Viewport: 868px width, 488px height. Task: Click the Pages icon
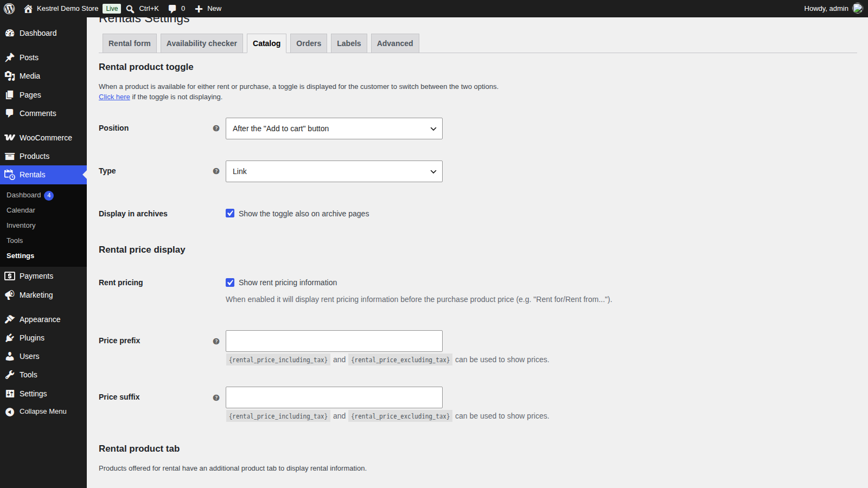click(10, 95)
